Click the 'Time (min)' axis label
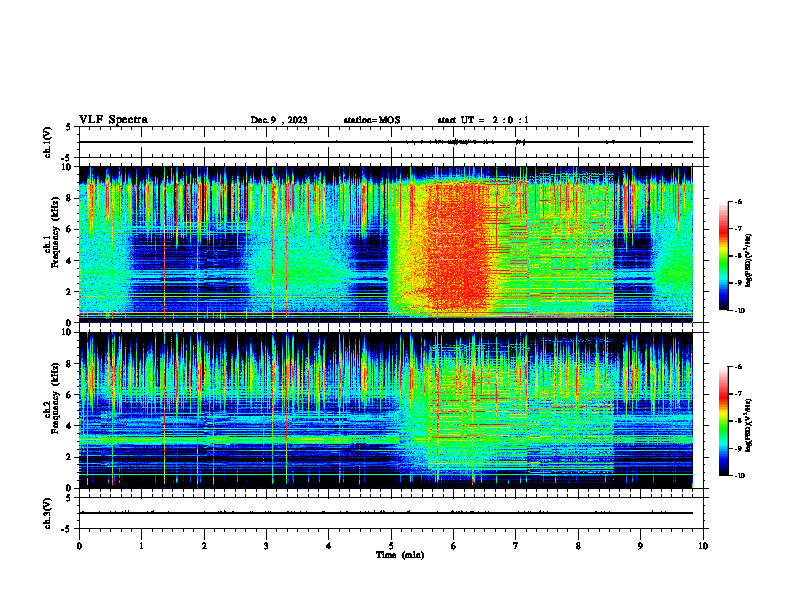792x612 pixels. 400,555
